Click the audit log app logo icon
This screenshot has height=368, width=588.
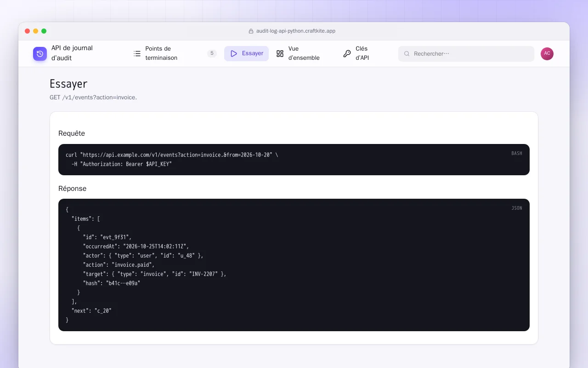pyautogui.click(x=40, y=54)
